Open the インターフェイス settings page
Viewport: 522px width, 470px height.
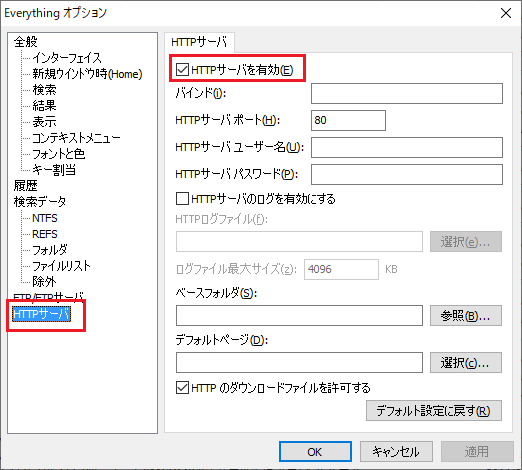tap(67, 58)
